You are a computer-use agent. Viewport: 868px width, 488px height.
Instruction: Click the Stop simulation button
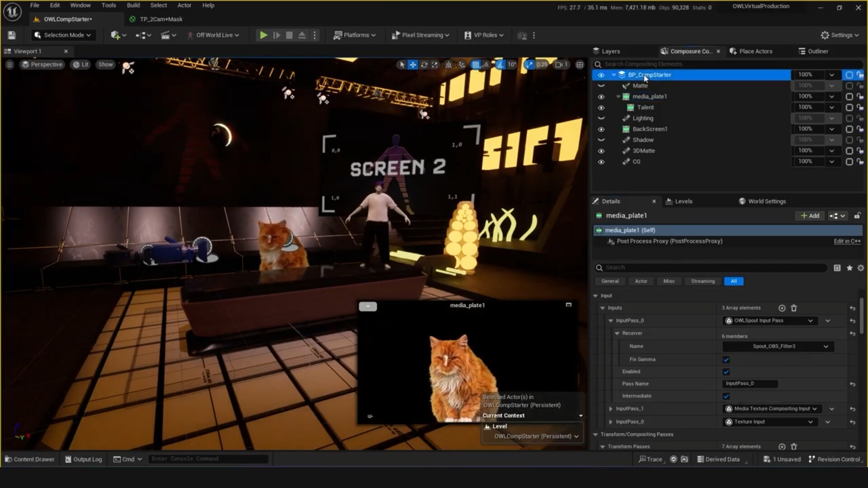[289, 35]
